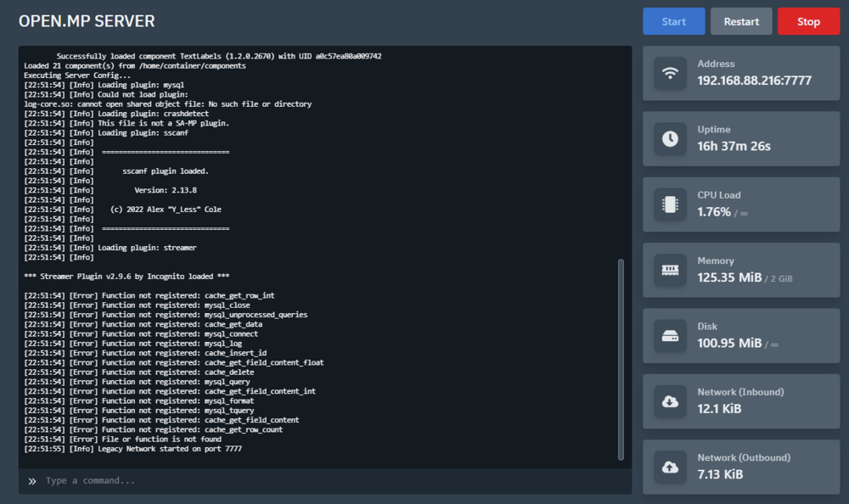
Task: Click the RAM icon beside Memory
Action: (x=671, y=270)
